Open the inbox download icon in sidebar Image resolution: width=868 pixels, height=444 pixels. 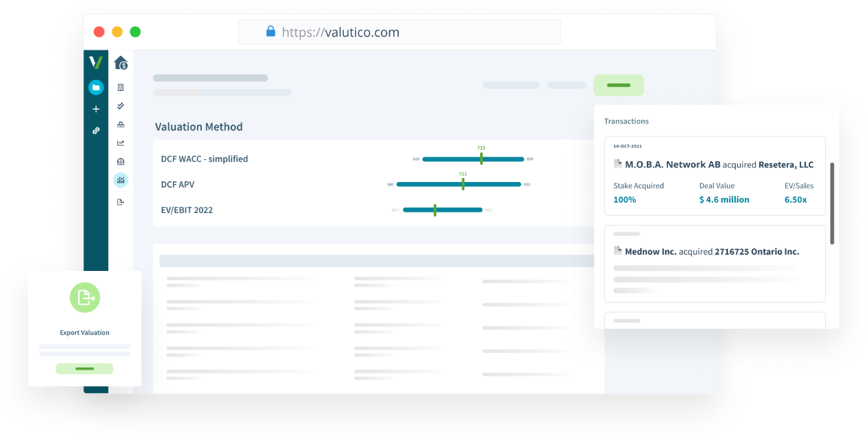(x=121, y=161)
